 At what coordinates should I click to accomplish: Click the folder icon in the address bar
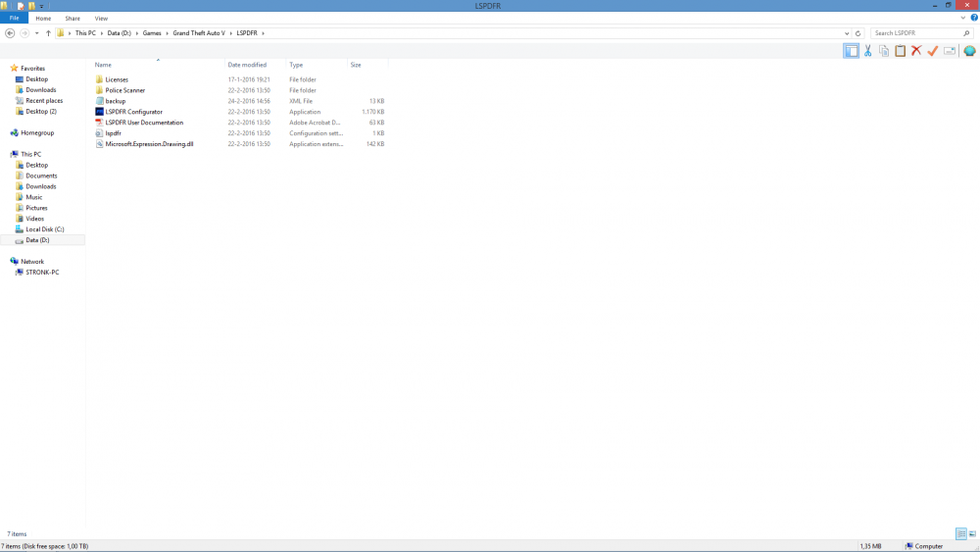click(60, 33)
